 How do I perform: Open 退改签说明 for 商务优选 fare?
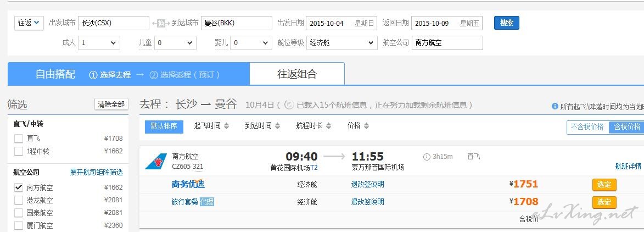click(368, 184)
